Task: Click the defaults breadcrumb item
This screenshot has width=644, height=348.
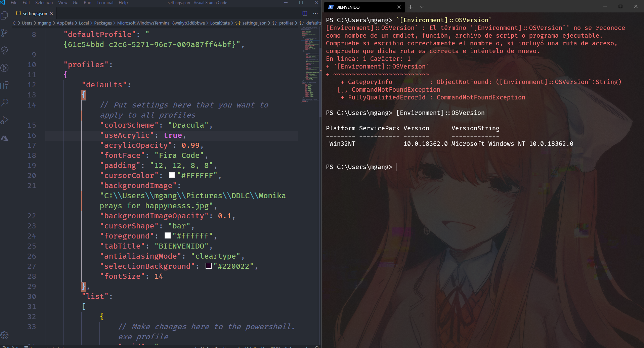Action: pyautogui.click(x=313, y=23)
